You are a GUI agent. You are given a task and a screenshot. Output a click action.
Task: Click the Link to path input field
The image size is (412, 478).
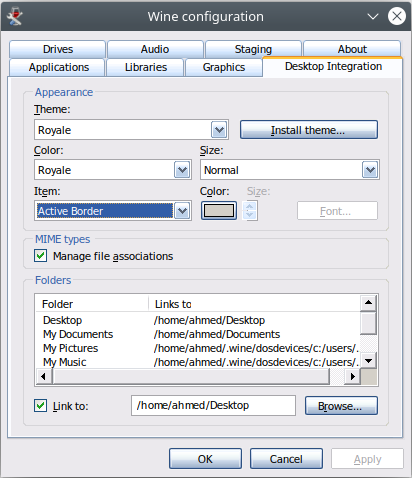point(213,405)
